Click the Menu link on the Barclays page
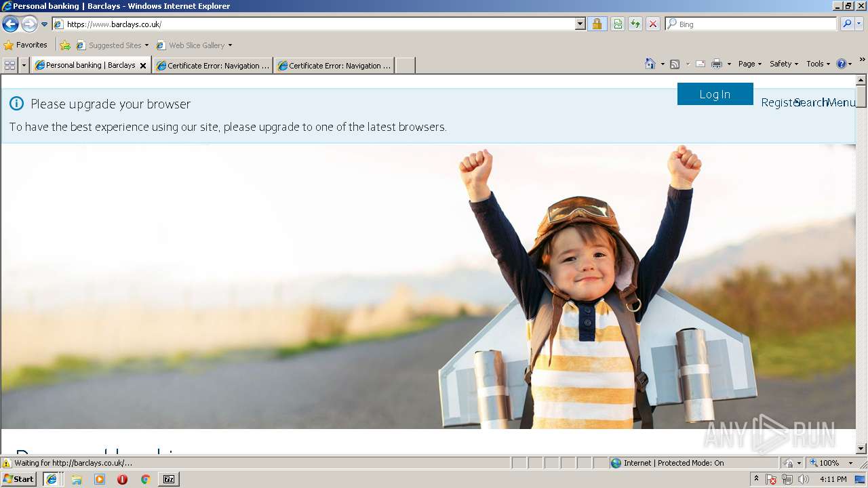 [x=841, y=102]
